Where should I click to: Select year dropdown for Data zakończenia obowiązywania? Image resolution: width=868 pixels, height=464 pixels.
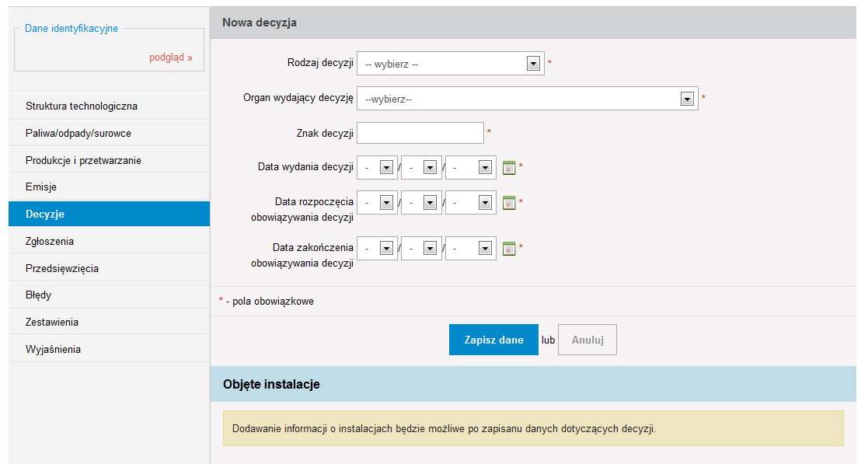pos(471,249)
